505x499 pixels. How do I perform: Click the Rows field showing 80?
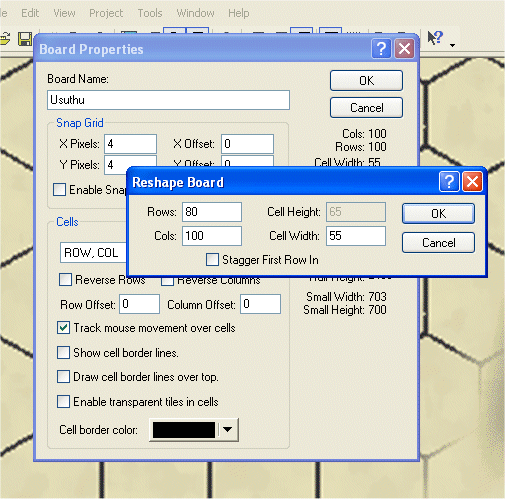tap(212, 212)
